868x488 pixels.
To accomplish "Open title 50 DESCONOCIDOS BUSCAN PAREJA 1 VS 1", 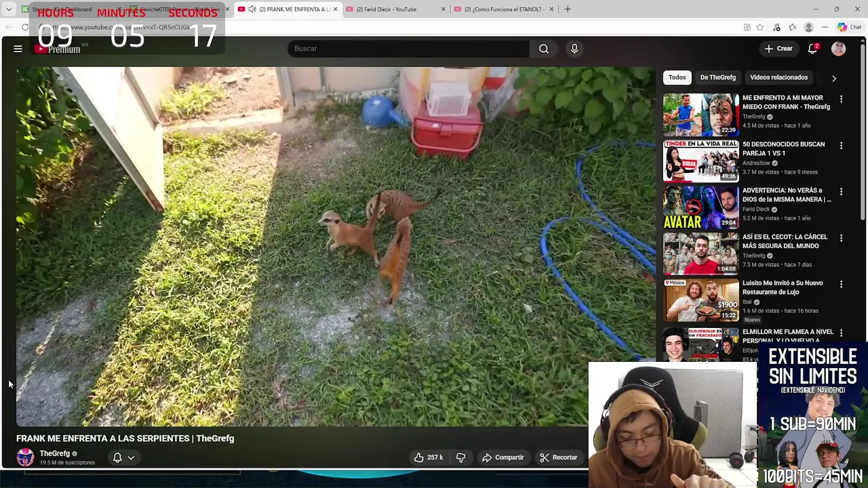I will tap(783, 148).
